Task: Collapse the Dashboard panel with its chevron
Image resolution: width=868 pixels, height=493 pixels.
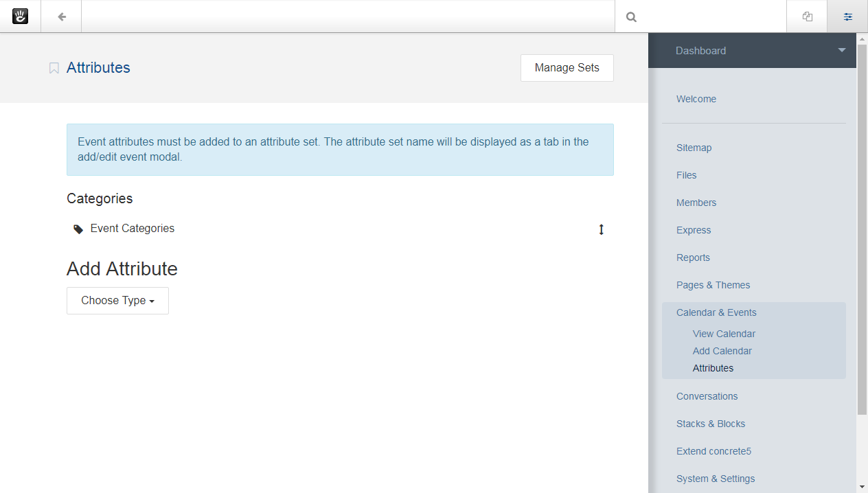Action: (x=841, y=49)
